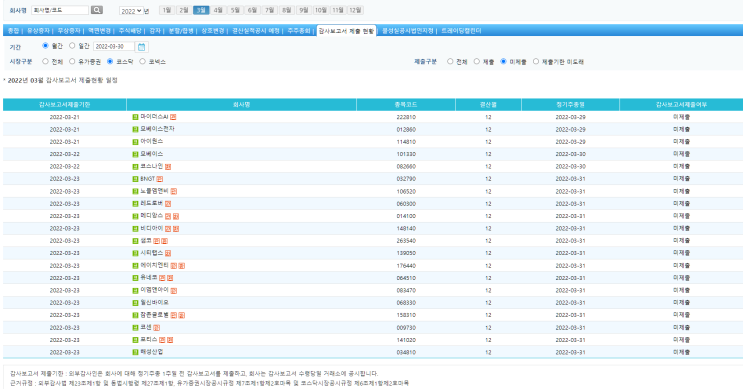The height and width of the screenshot is (389, 743).
Task: Open the 포티스 company link
Action: [x=149, y=340]
